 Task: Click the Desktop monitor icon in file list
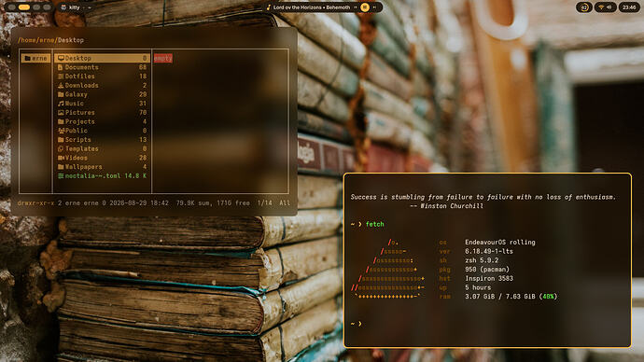coord(61,58)
